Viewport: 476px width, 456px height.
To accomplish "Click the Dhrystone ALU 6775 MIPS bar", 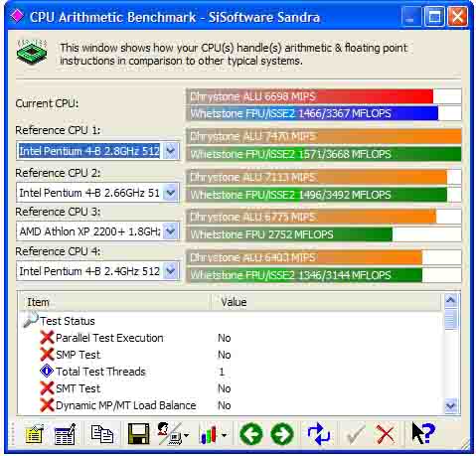I will click(x=324, y=217).
